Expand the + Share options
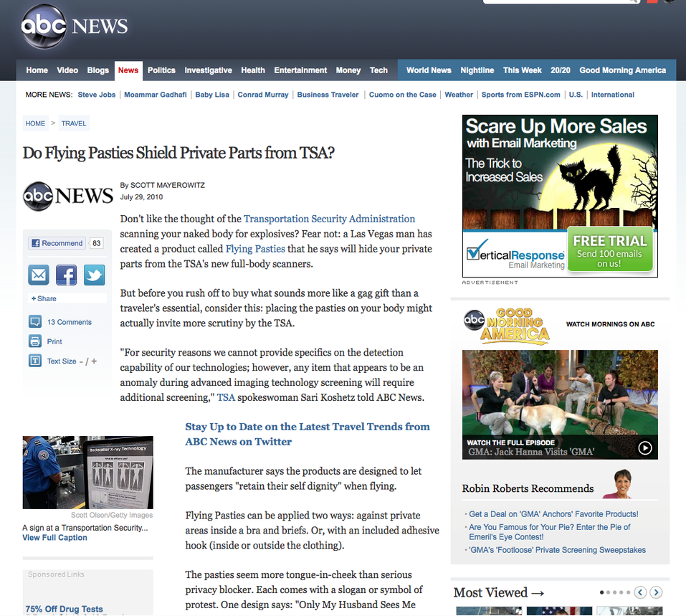Screen dimensions: 686x616 [x=44, y=298]
